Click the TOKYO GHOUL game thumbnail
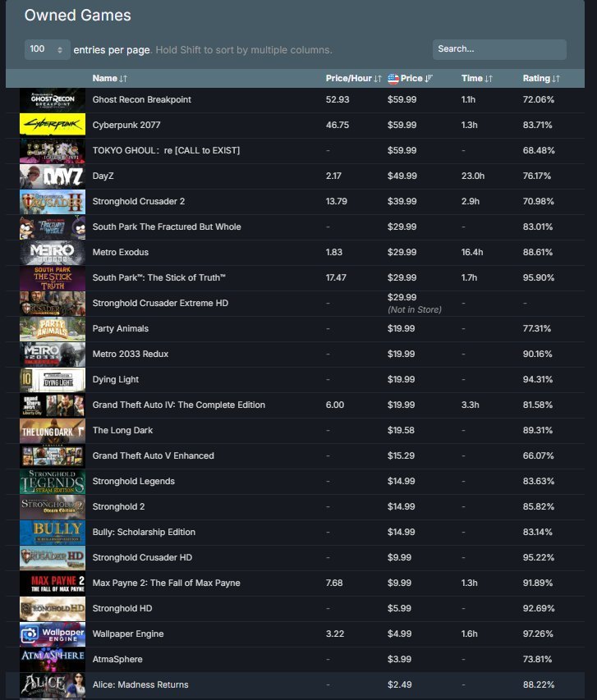The height and width of the screenshot is (700, 597). pyautogui.click(x=53, y=150)
